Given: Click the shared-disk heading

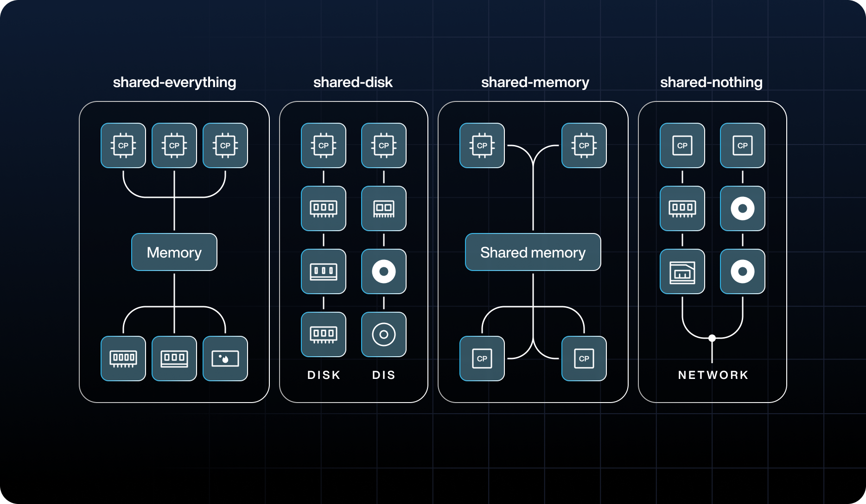Looking at the screenshot, I should 353,82.
